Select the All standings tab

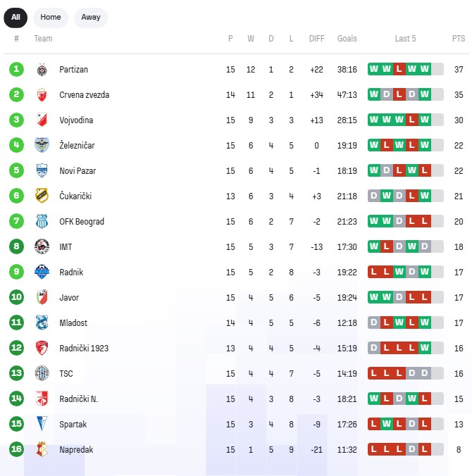pos(15,17)
